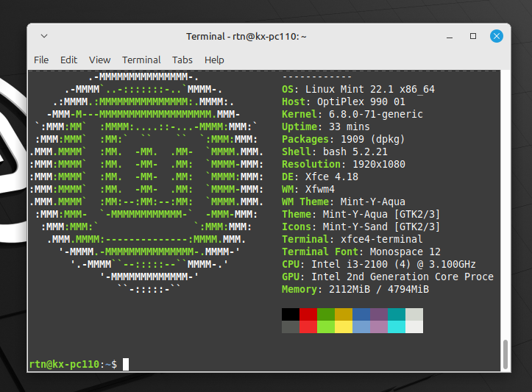
Task: Click the white block at the palette's bottom right
Action: pos(414,327)
